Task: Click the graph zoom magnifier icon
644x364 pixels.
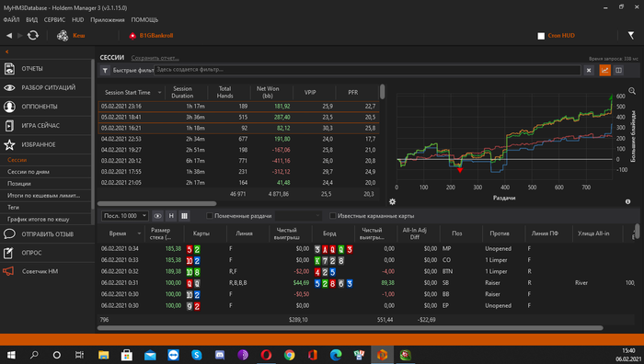Action: tap(632, 91)
